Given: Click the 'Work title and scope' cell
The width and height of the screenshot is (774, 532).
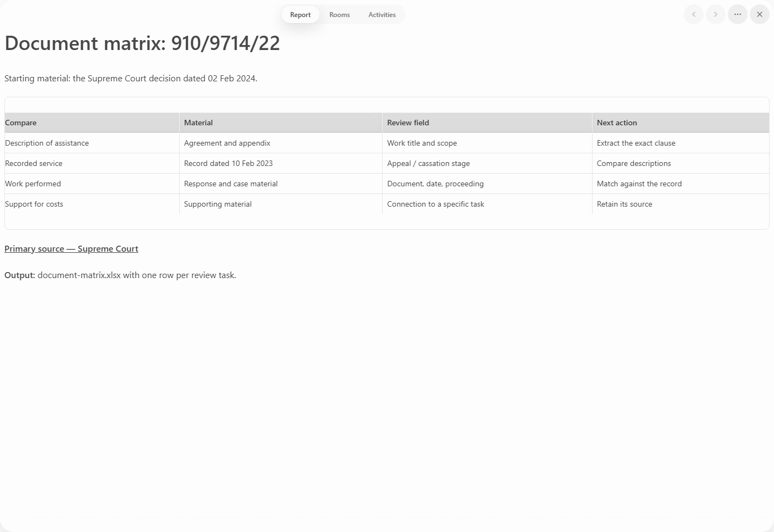Looking at the screenshot, I should pyautogui.click(x=487, y=143).
